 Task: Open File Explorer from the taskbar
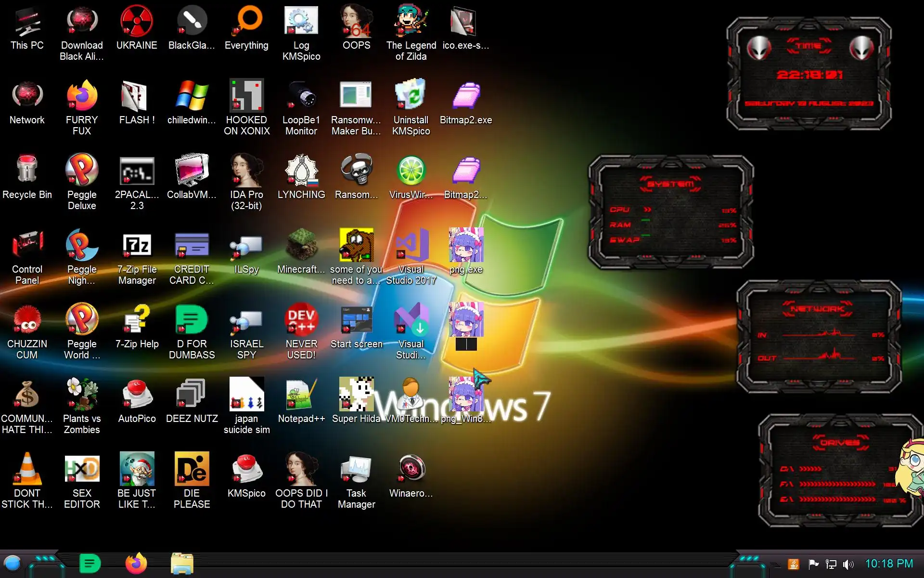(x=182, y=564)
